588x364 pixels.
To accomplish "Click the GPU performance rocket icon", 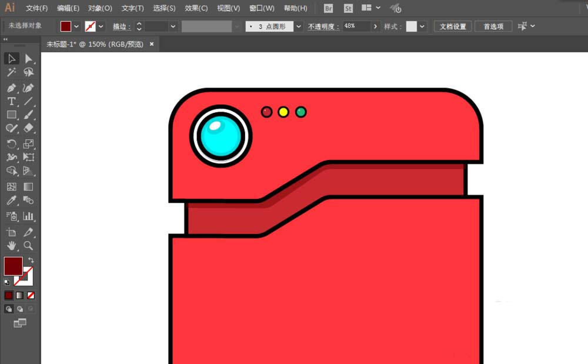I will pyautogui.click(x=395, y=8).
